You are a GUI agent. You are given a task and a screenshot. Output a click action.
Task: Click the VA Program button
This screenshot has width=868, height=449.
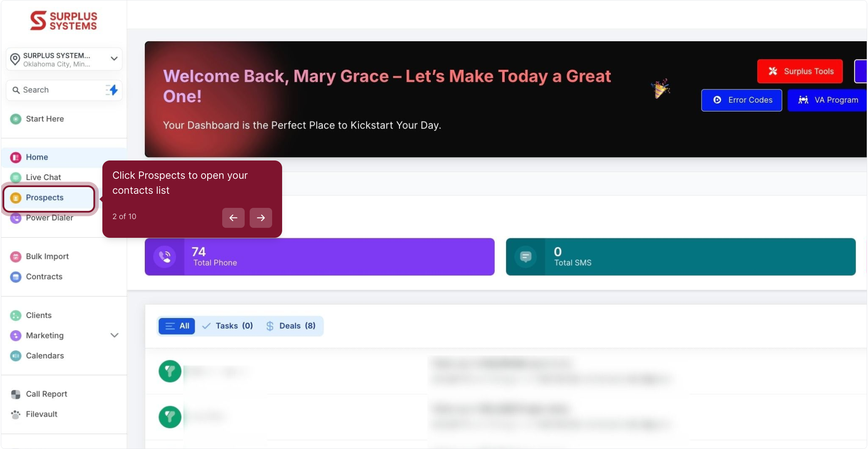coord(827,100)
